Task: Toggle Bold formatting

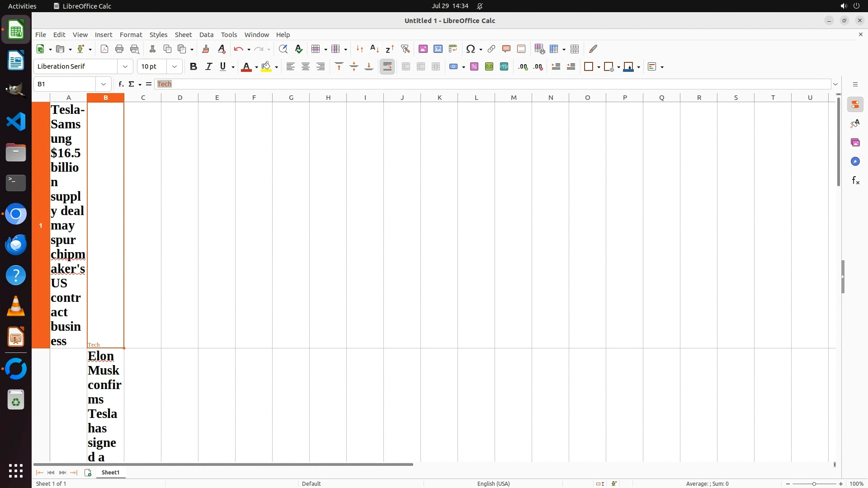Action: pyautogui.click(x=193, y=66)
